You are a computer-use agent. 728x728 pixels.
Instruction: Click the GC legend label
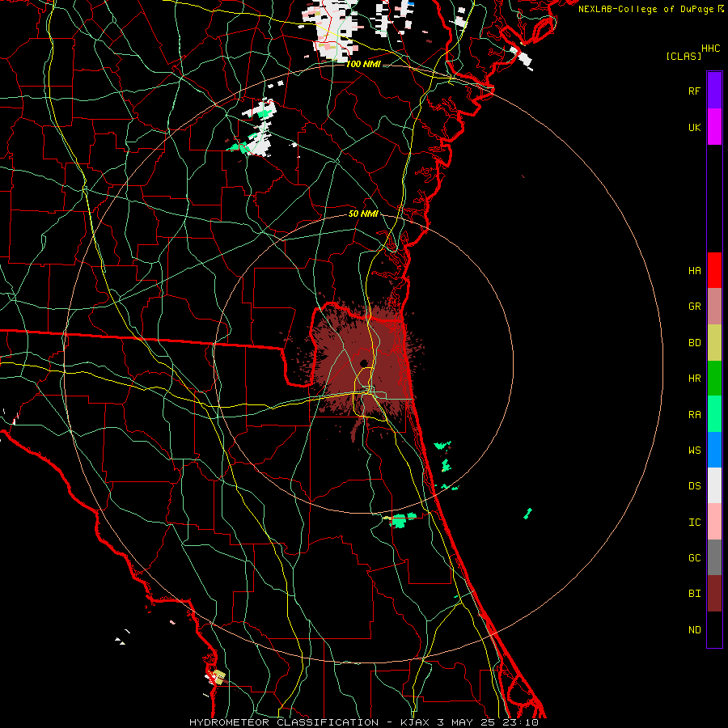[x=694, y=558]
